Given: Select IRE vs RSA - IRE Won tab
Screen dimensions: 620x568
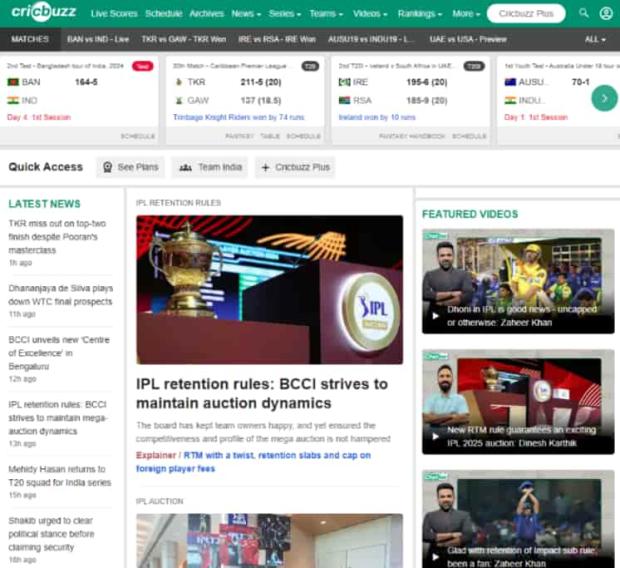Looking at the screenshot, I should 277,39.
